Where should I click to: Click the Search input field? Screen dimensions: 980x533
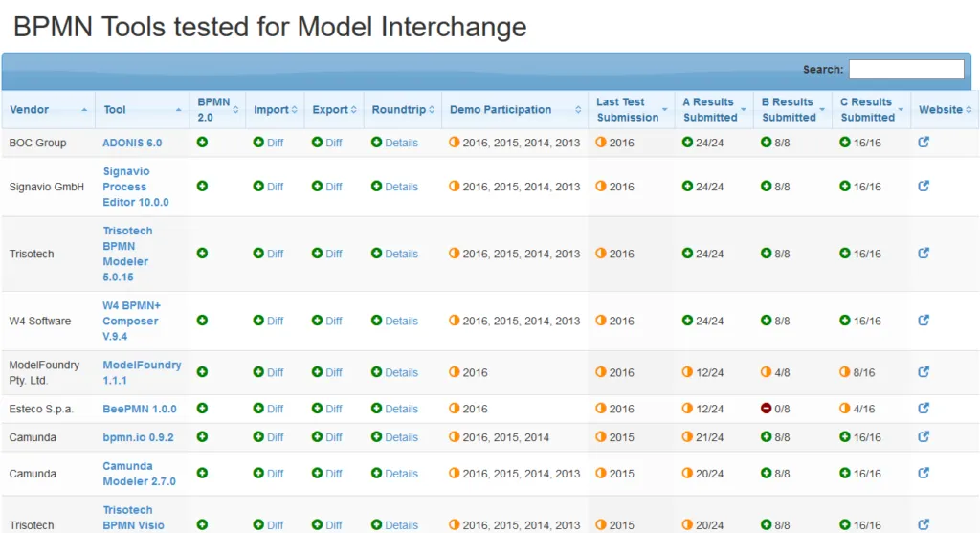tap(906, 69)
